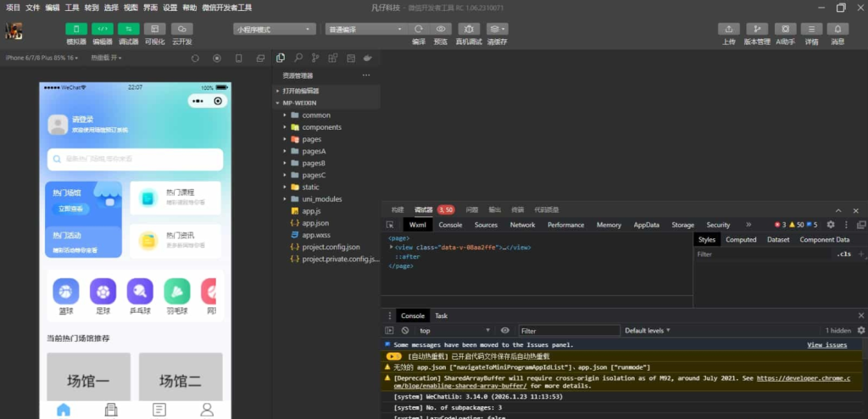Toggle the 模拟器 simulator panel

click(x=76, y=29)
